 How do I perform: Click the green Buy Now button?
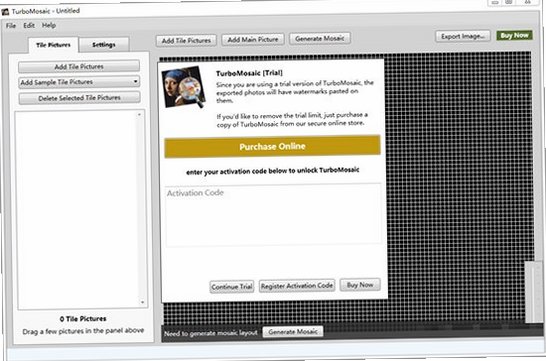(514, 35)
